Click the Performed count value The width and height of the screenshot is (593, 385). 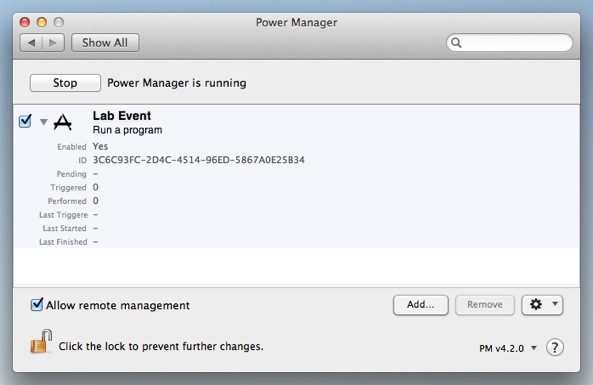[96, 201]
